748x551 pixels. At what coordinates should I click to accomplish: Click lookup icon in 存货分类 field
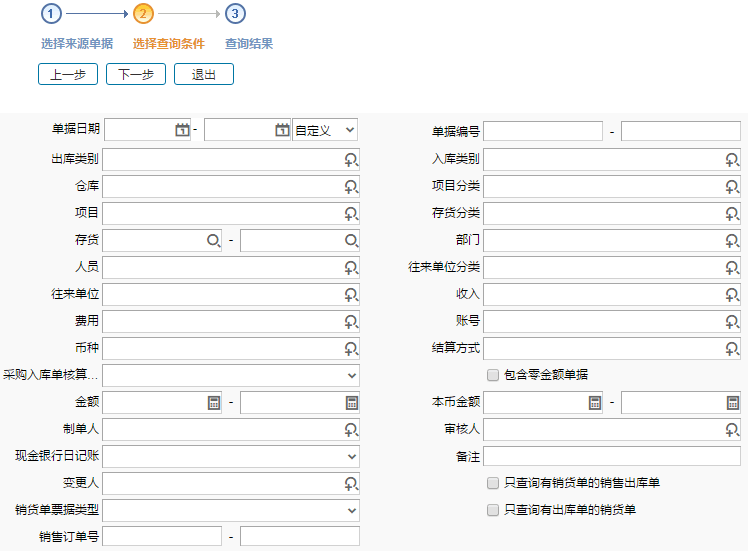point(732,214)
